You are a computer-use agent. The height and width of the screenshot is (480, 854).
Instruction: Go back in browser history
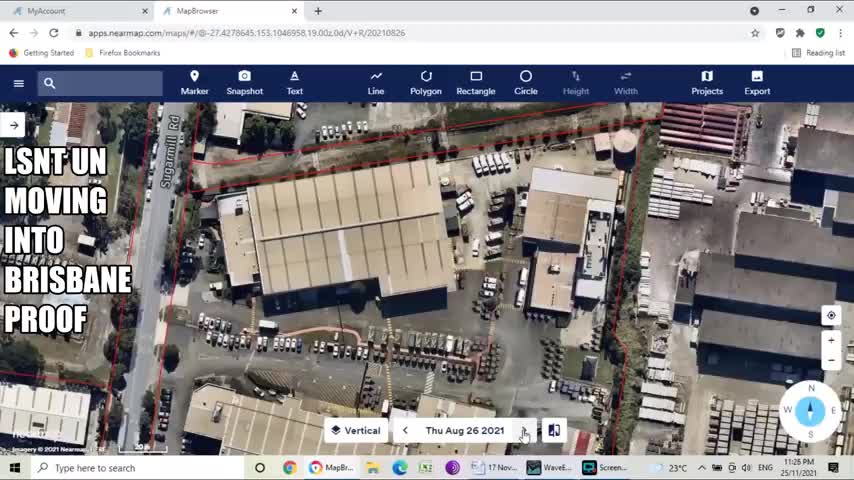14,33
